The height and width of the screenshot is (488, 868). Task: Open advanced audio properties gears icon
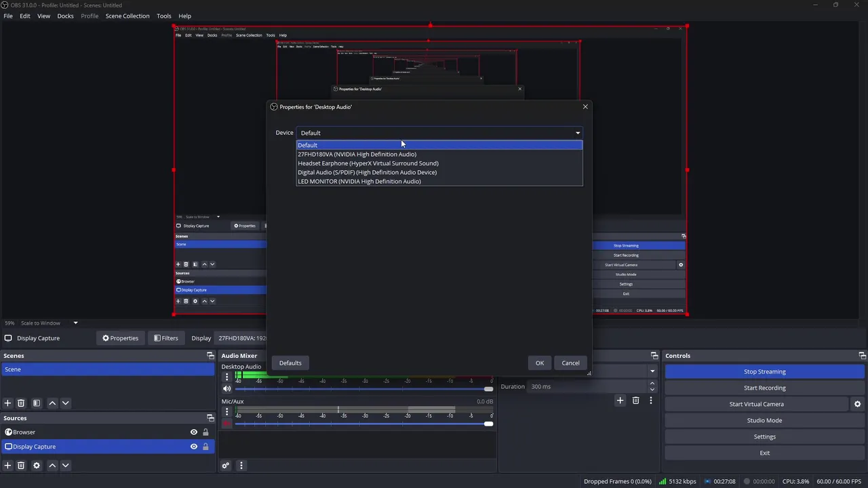(x=226, y=466)
